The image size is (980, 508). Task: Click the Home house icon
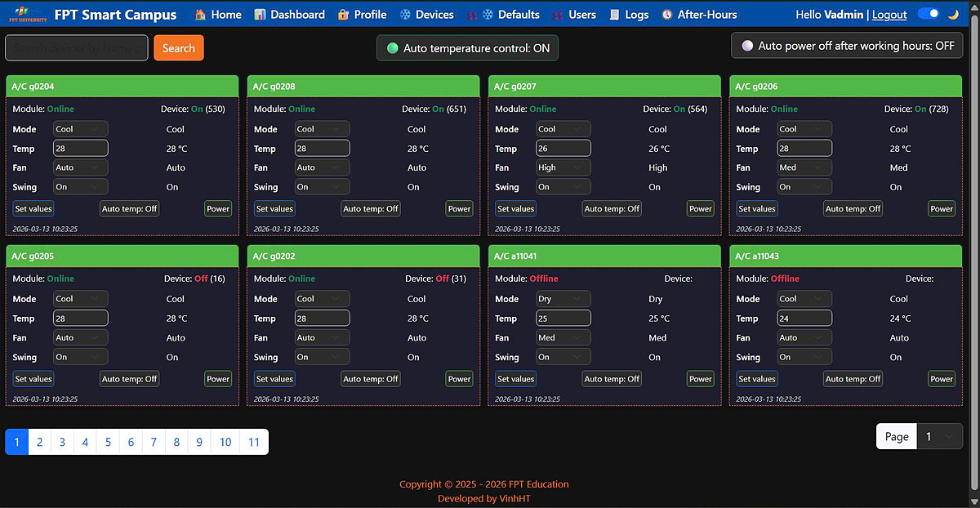tap(200, 15)
